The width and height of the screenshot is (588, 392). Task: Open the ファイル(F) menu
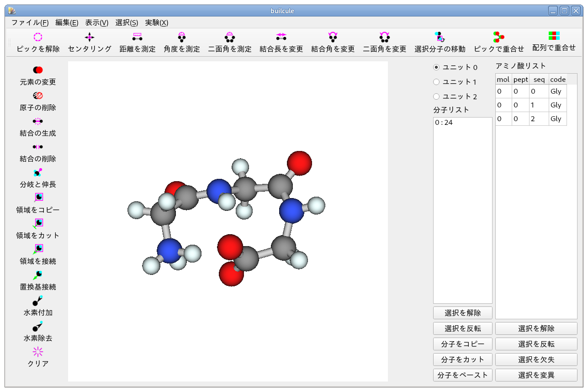pos(30,22)
